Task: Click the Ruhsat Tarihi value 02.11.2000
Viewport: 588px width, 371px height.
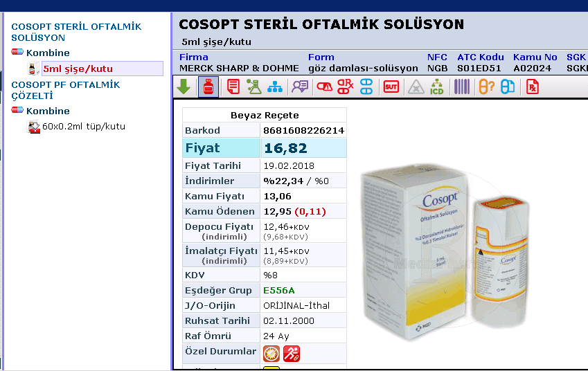Action: (289, 320)
